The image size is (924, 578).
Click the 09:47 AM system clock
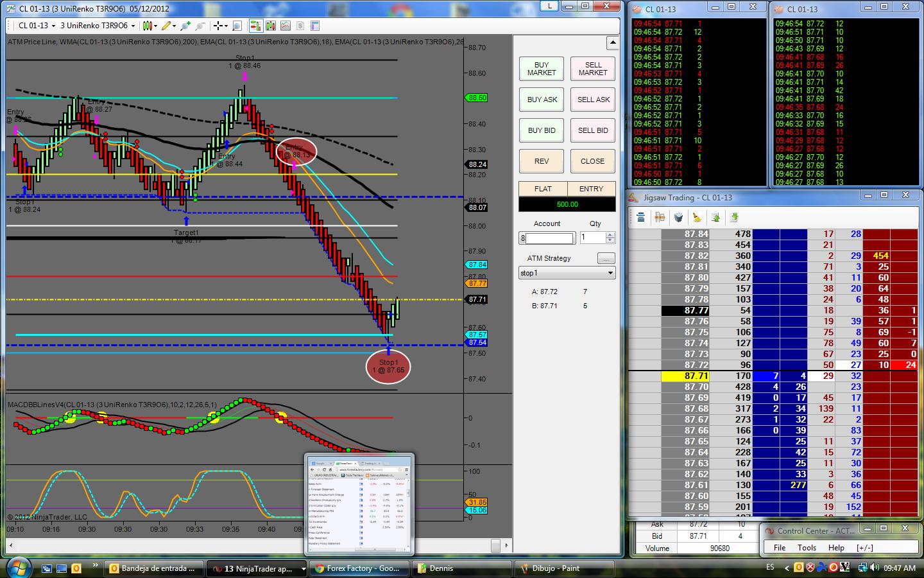tap(900, 568)
